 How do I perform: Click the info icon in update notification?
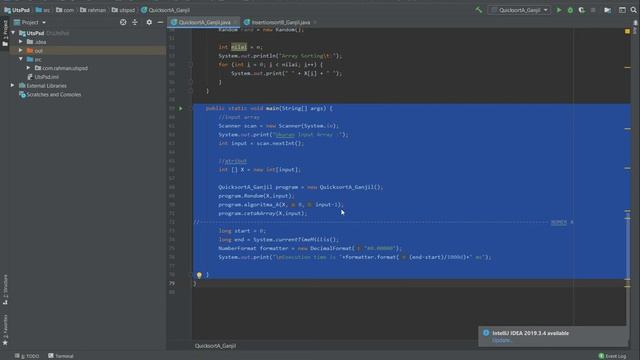click(486, 333)
